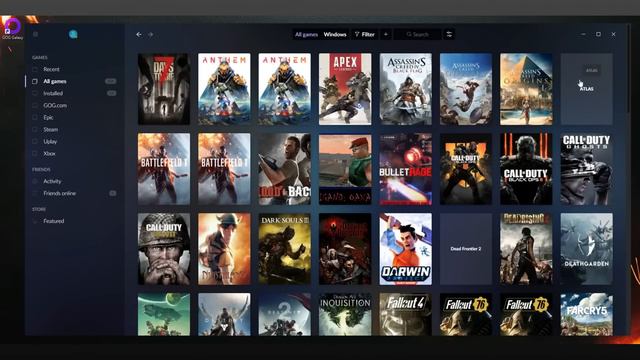Open the 7 Days to Die cover

click(164, 89)
